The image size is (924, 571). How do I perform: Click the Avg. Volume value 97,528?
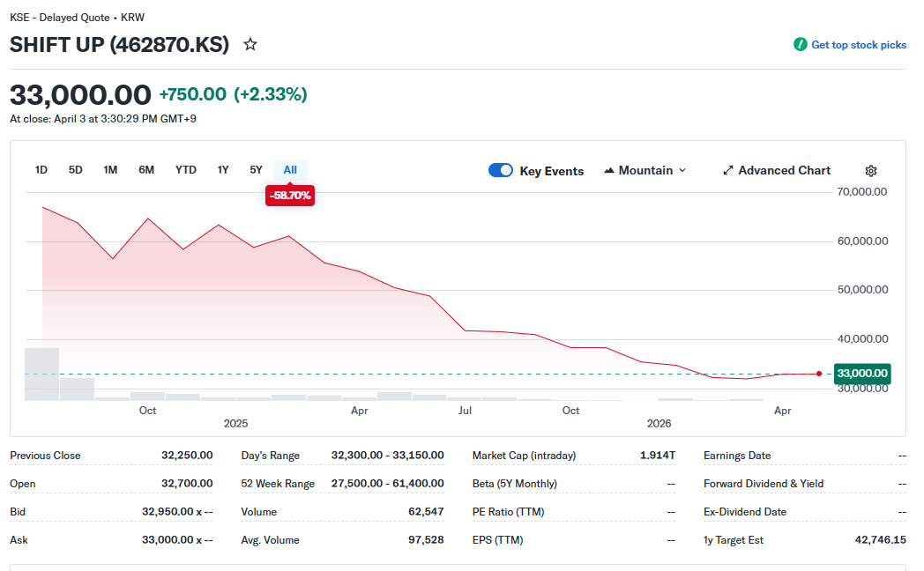tap(426, 540)
